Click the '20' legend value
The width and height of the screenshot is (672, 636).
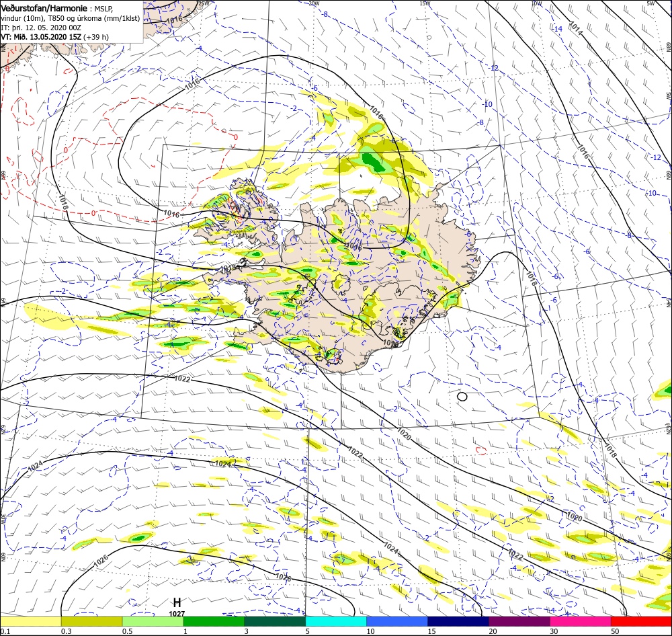coord(493,631)
